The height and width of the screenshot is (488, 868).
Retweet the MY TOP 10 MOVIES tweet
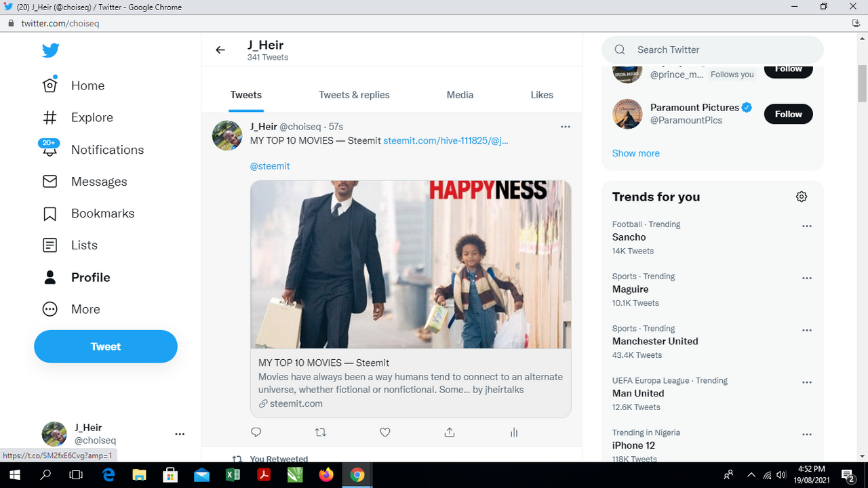click(x=321, y=432)
